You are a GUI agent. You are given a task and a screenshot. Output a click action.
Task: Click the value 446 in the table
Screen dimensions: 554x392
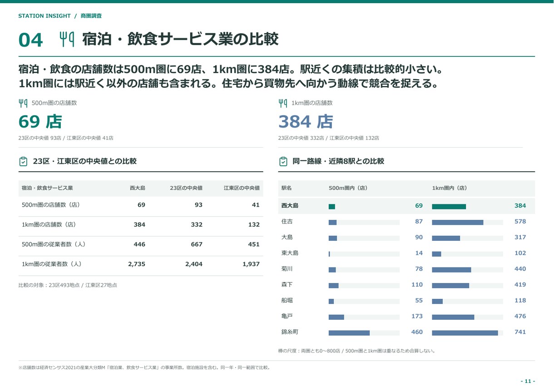139,244
